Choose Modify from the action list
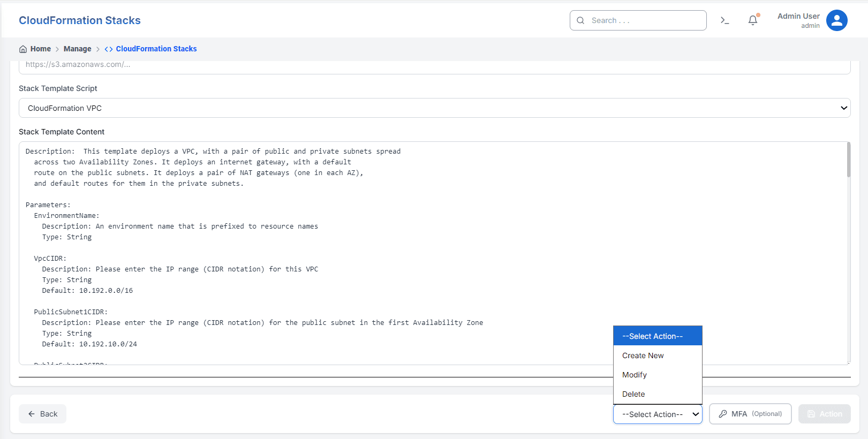This screenshot has width=868, height=439. click(x=658, y=375)
